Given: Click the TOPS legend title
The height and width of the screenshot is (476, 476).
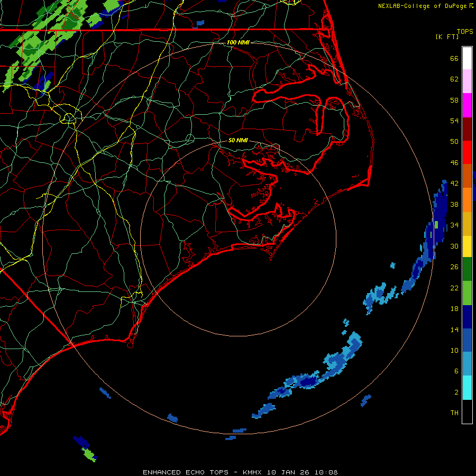Looking at the screenshot, I should (465, 31).
